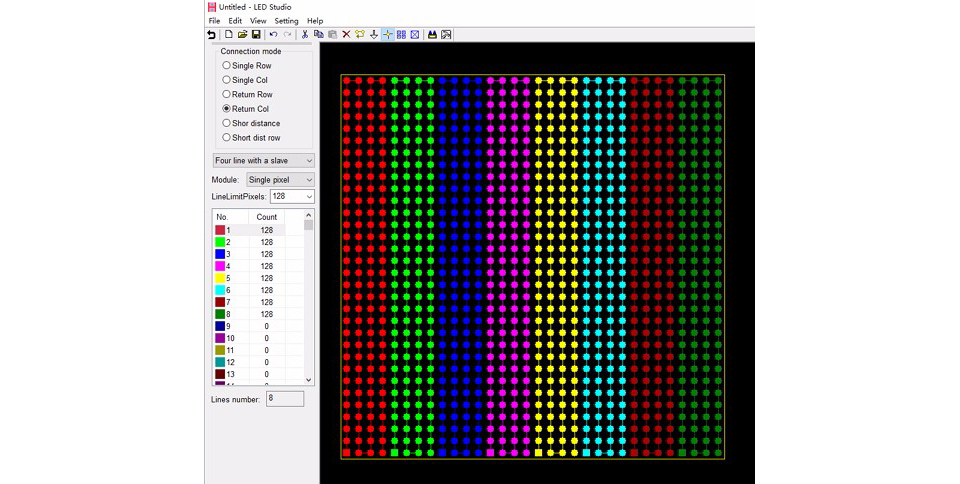Click the teal swatch for line 12
This screenshot has width=960, height=484.
220,362
